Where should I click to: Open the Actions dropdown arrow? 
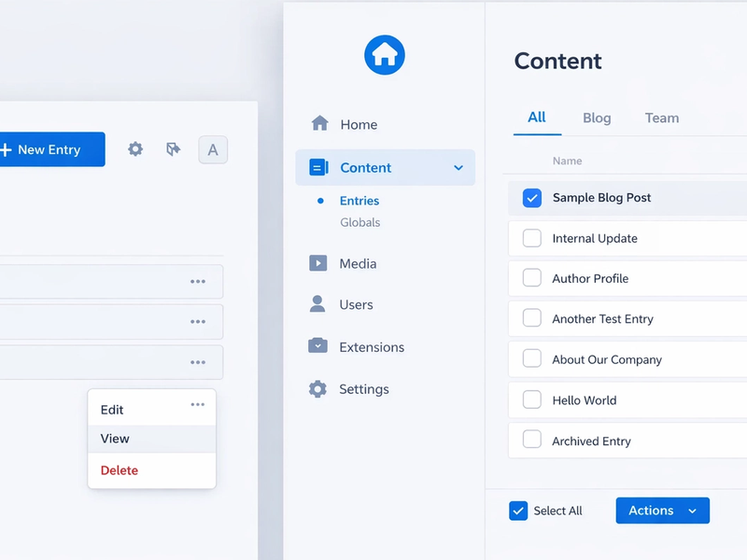coord(692,511)
